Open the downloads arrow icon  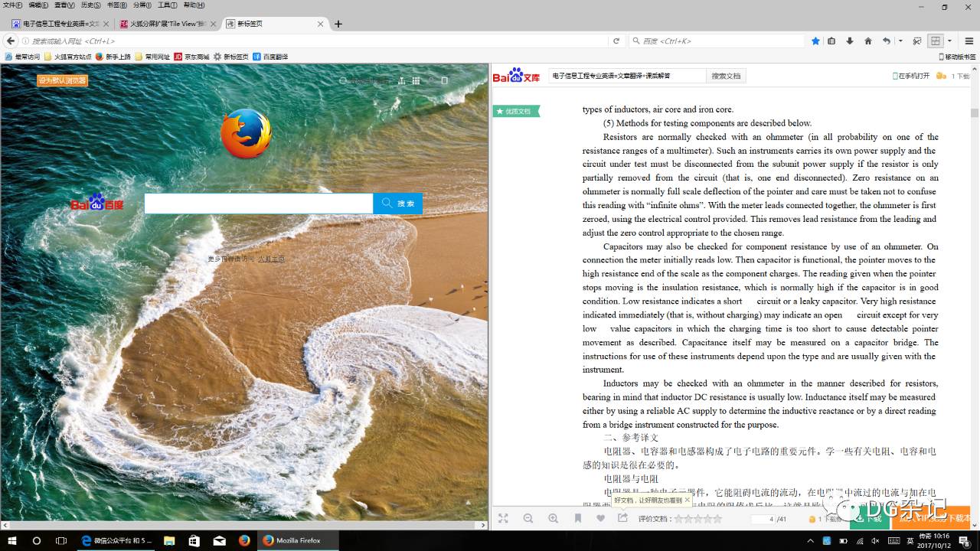point(850,41)
